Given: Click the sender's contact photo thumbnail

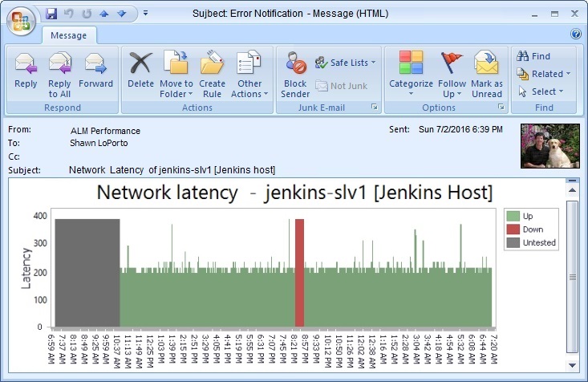Looking at the screenshot, I should tap(549, 145).
